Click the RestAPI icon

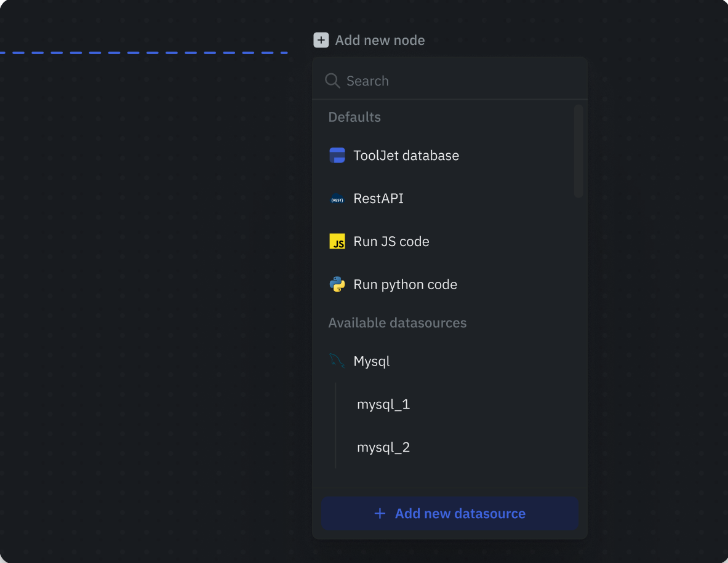[x=337, y=199]
